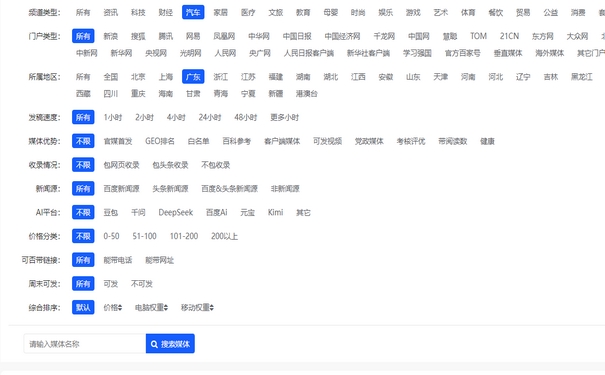Pick the 财经 channel

pyautogui.click(x=166, y=12)
